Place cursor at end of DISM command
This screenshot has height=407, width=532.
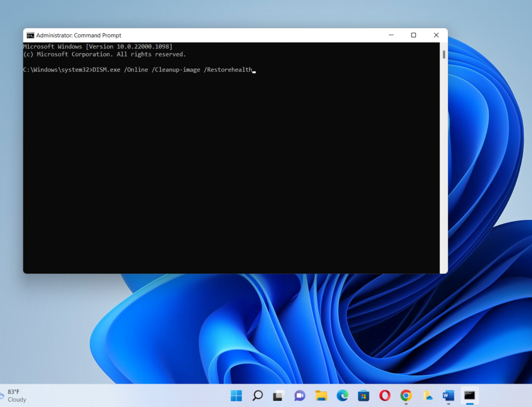255,70
